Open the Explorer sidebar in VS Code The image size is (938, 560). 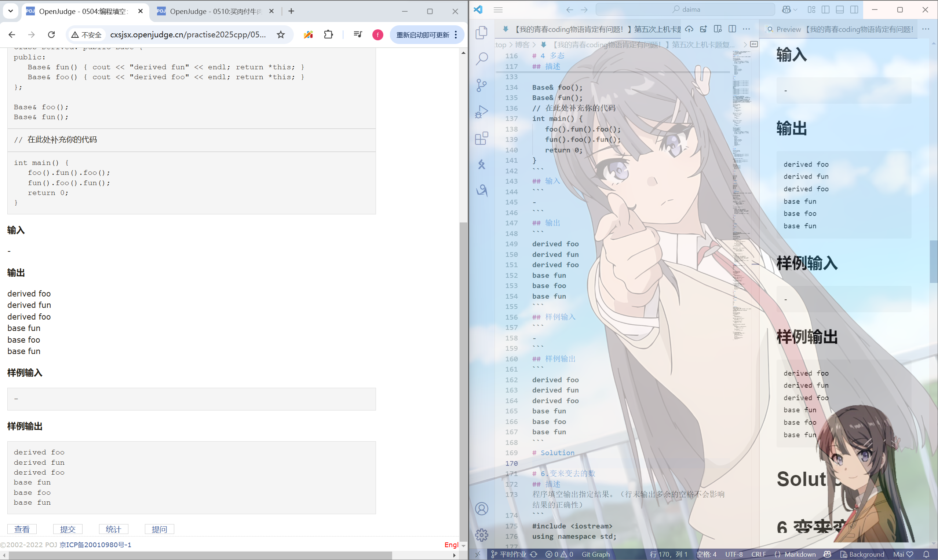[482, 33]
